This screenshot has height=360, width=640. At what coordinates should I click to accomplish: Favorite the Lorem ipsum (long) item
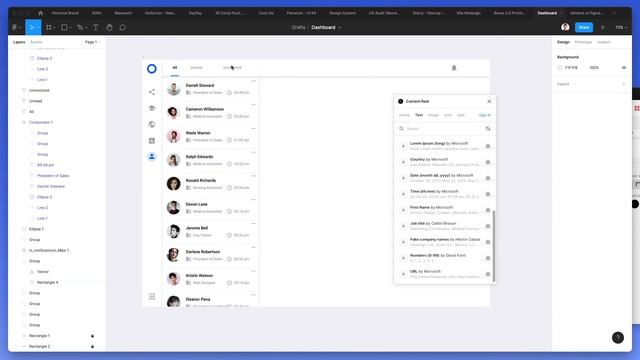tap(488, 146)
